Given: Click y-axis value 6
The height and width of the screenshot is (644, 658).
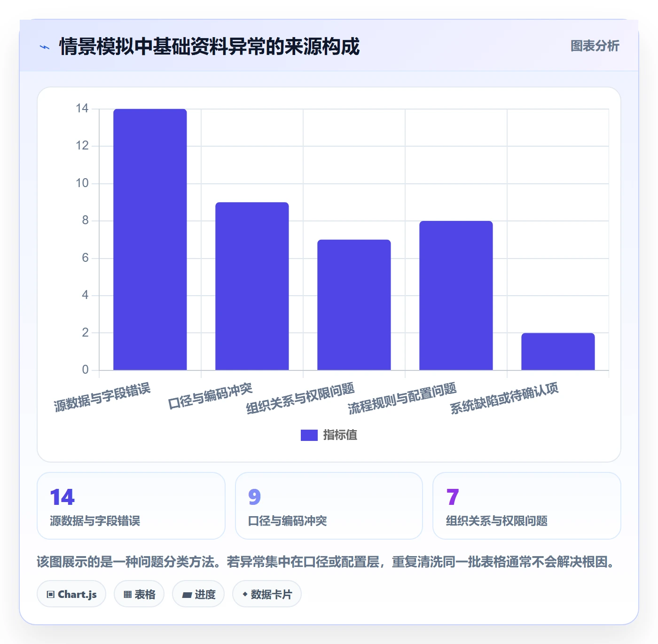Looking at the screenshot, I should (x=85, y=258).
